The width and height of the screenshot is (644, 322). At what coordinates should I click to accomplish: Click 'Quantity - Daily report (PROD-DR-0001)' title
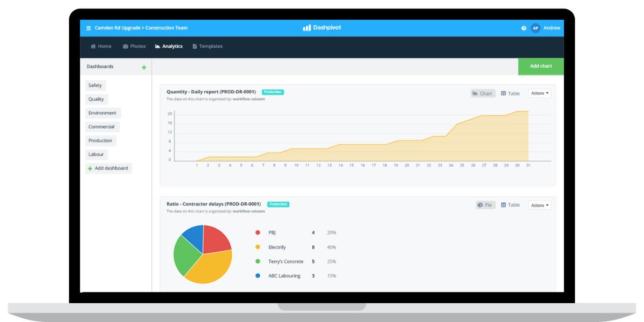point(211,92)
